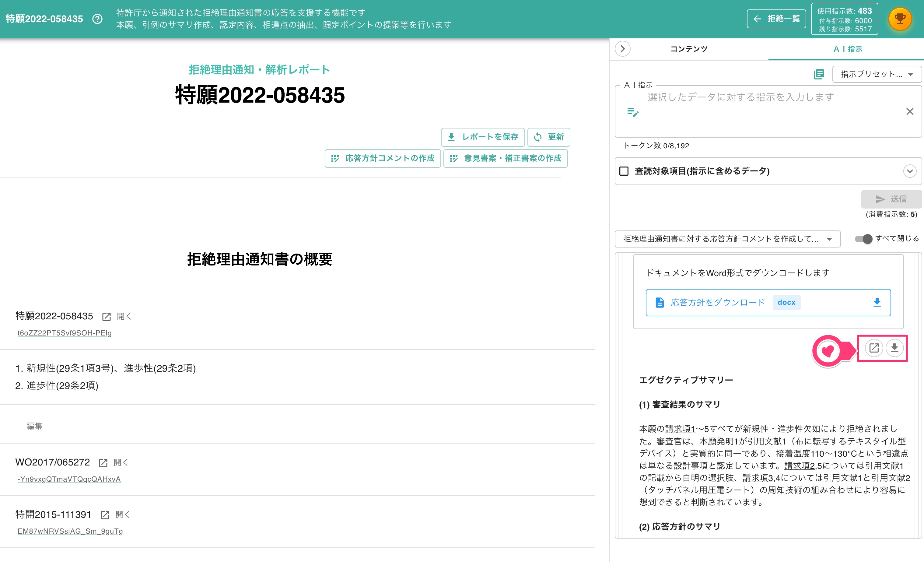
Task: Click the 使用指示数 usage counter box
Action: tap(845, 19)
